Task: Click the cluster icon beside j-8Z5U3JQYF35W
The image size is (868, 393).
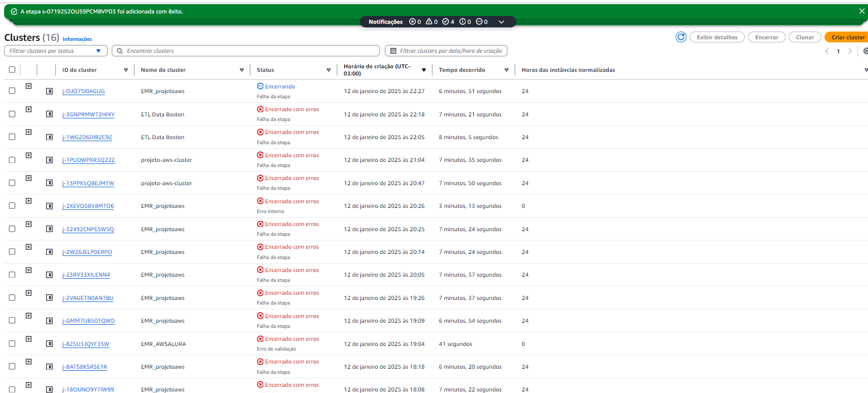Action: click(49, 343)
